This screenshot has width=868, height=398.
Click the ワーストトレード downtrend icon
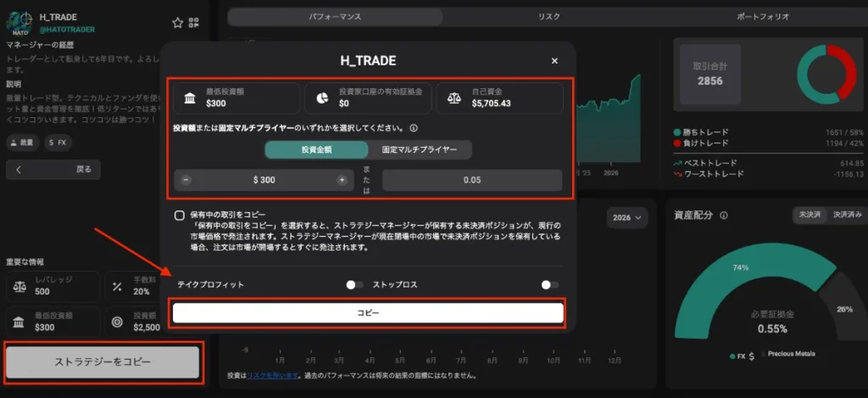point(677,173)
